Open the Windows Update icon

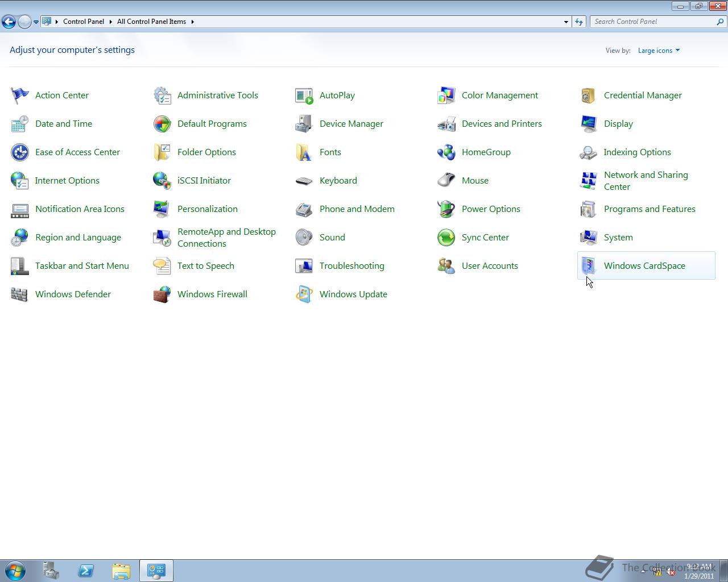tap(304, 294)
